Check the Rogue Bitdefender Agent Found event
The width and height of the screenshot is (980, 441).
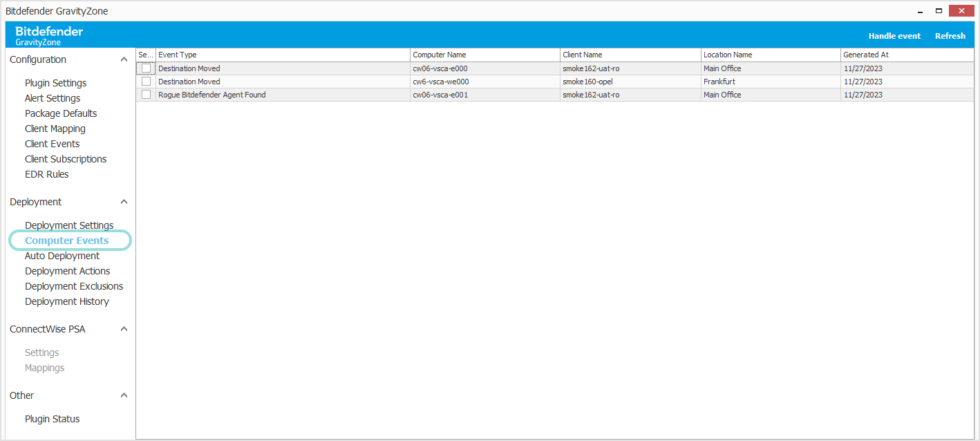coord(146,95)
